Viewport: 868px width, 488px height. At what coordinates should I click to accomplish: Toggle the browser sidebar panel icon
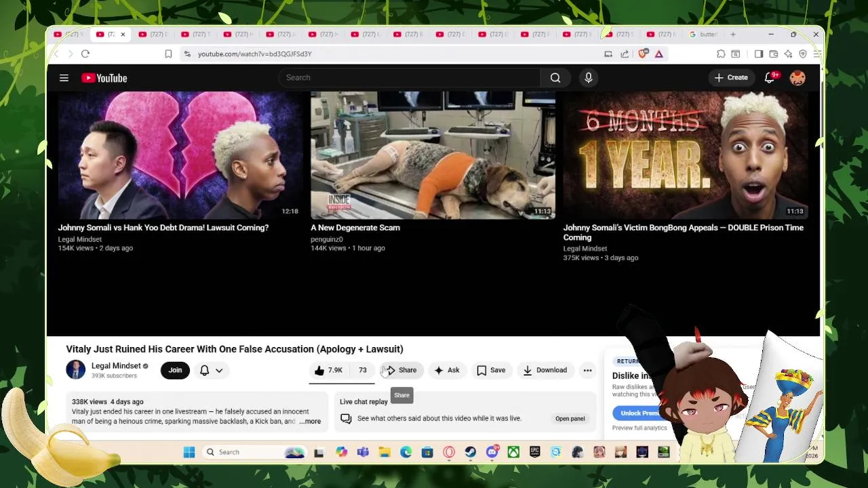point(759,54)
